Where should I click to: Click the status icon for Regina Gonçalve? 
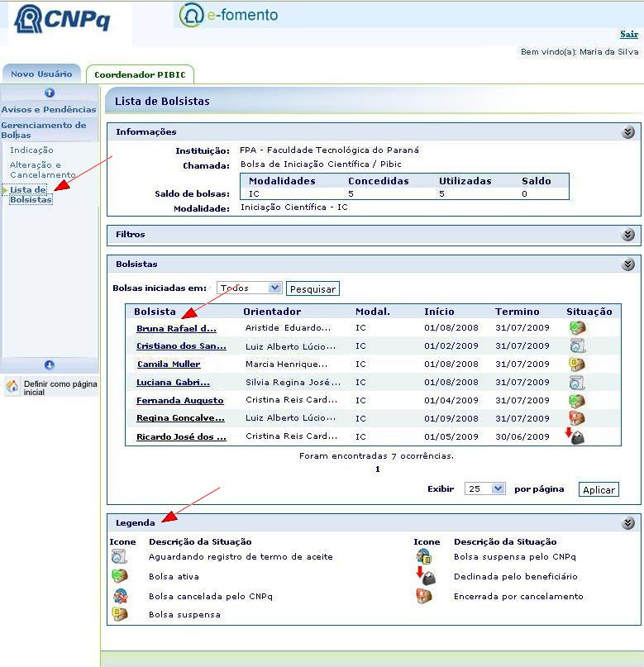coord(576,418)
